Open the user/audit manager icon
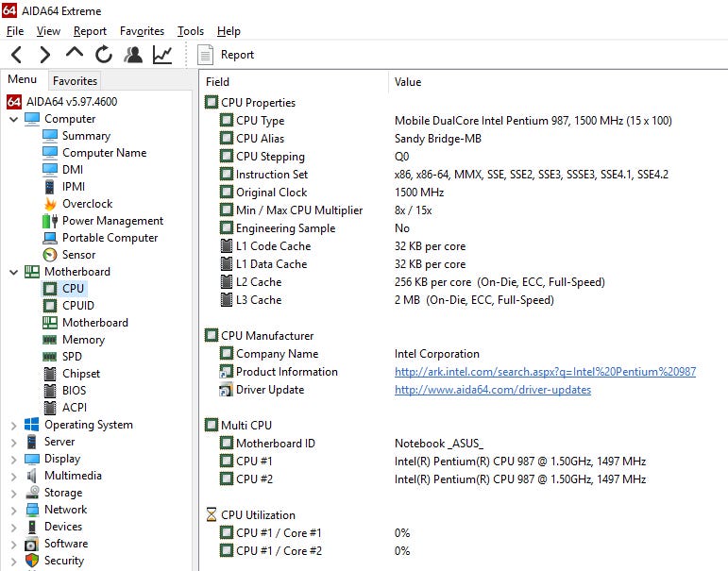Screen dimensions: 728x571 coord(133,55)
